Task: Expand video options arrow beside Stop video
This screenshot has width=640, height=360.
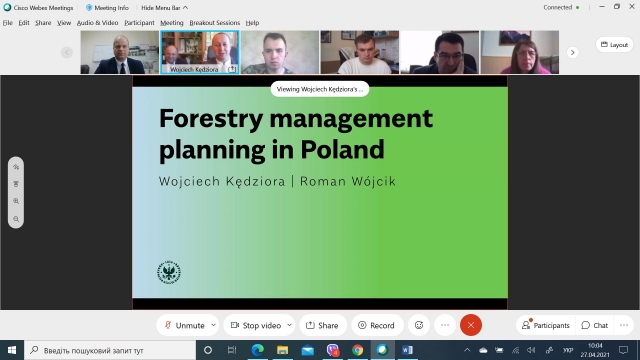Action: tap(289, 325)
